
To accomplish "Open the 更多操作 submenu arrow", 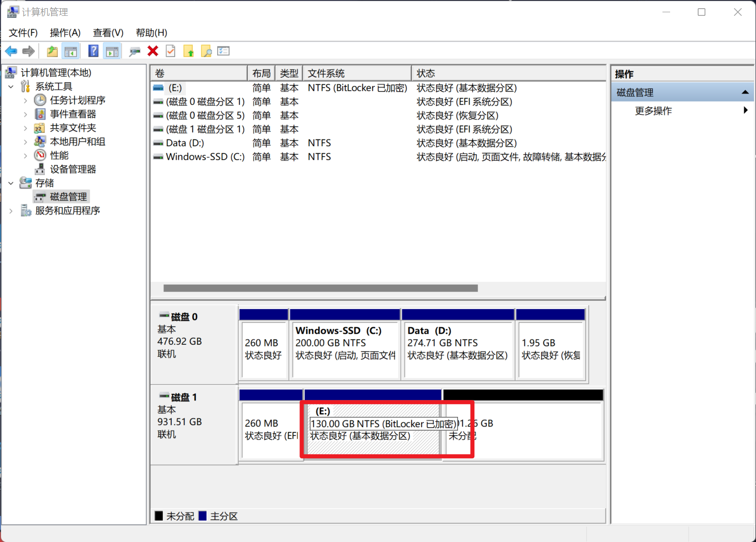I will point(745,110).
